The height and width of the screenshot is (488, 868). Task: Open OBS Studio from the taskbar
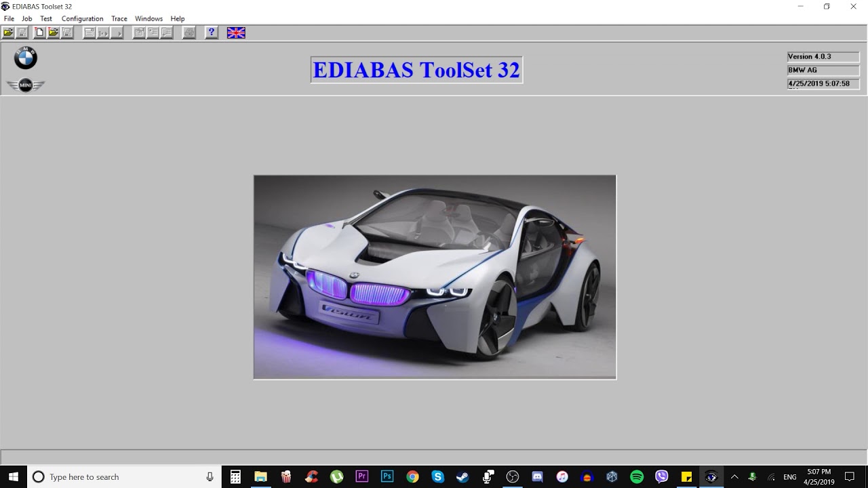click(513, 477)
